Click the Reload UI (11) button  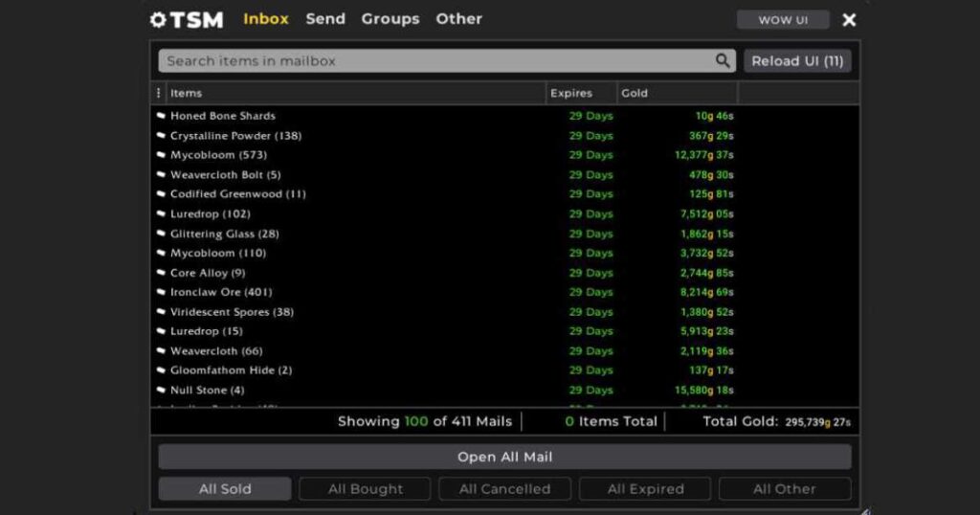[797, 61]
